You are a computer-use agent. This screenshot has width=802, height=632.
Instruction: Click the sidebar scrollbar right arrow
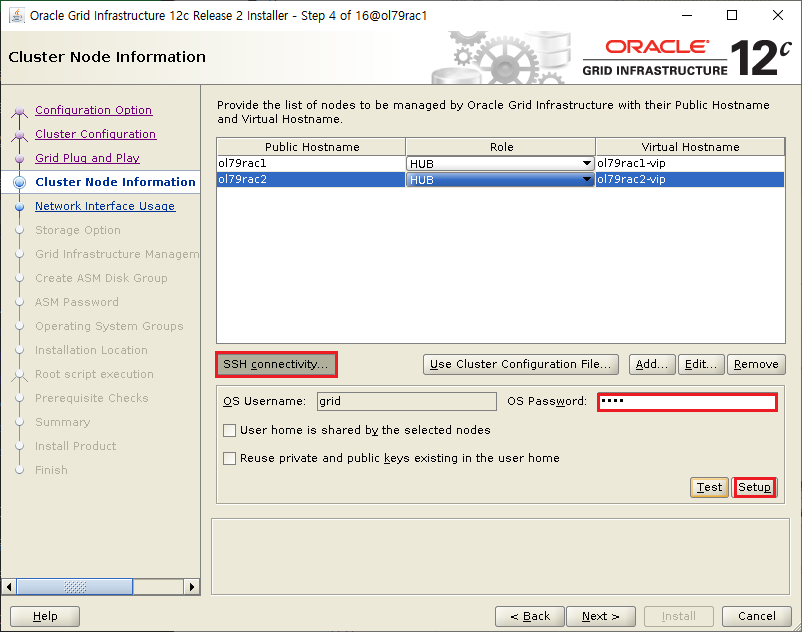(192, 586)
